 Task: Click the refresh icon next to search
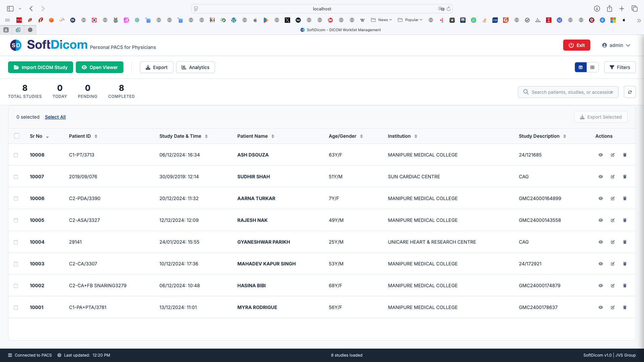(x=630, y=92)
